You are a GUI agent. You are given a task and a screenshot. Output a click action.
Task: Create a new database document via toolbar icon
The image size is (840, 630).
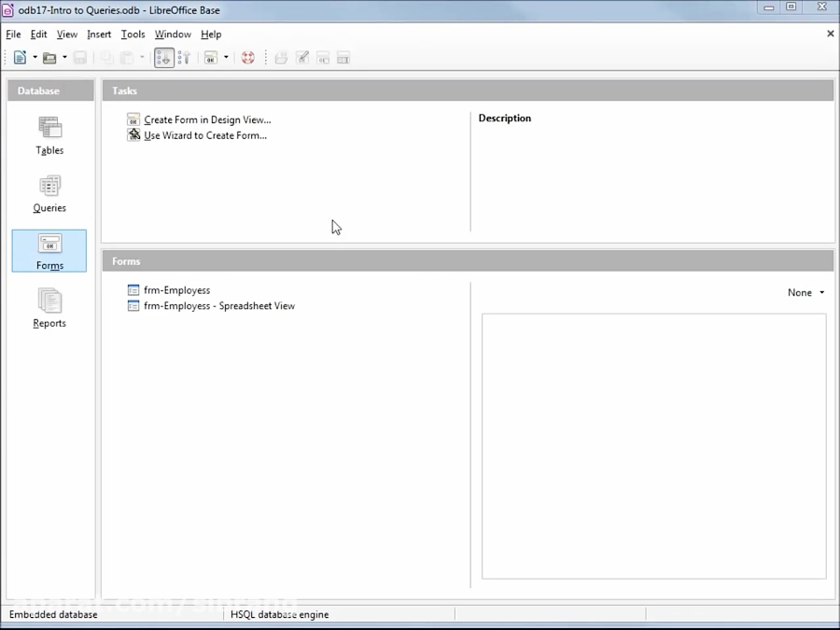tap(19, 57)
